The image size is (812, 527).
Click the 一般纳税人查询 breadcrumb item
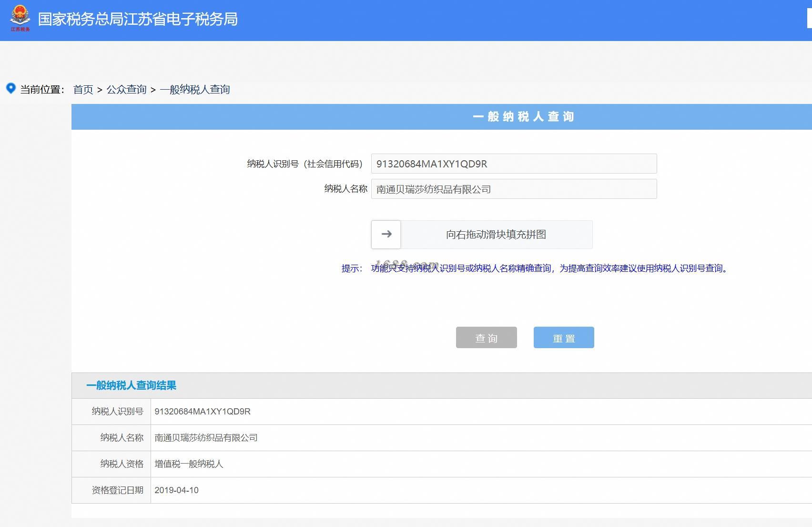pyautogui.click(x=195, y=90)
